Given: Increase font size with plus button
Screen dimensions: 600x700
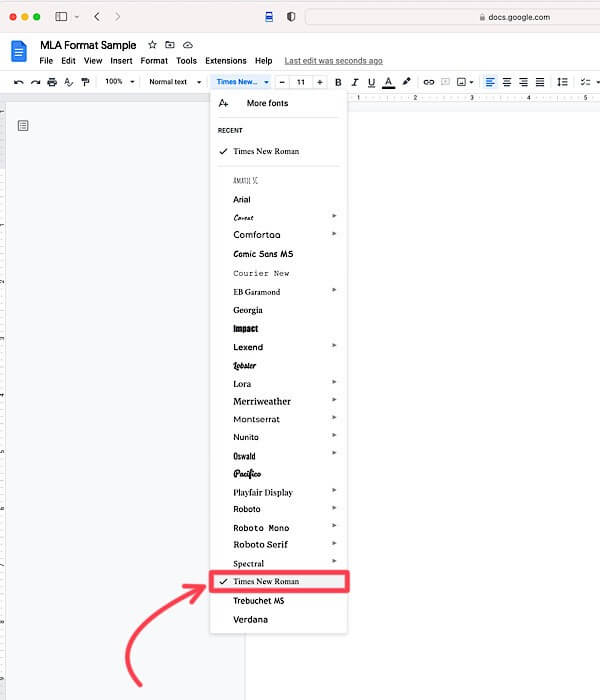Looking at the screenshot, I should click(x=320, y=82).
